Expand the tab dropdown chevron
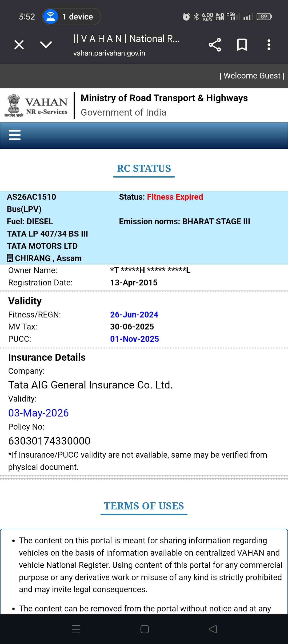 point(46,45)
